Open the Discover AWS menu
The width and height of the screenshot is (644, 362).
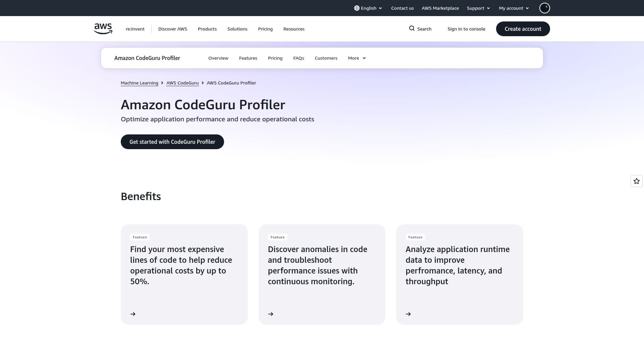point(172,29)
